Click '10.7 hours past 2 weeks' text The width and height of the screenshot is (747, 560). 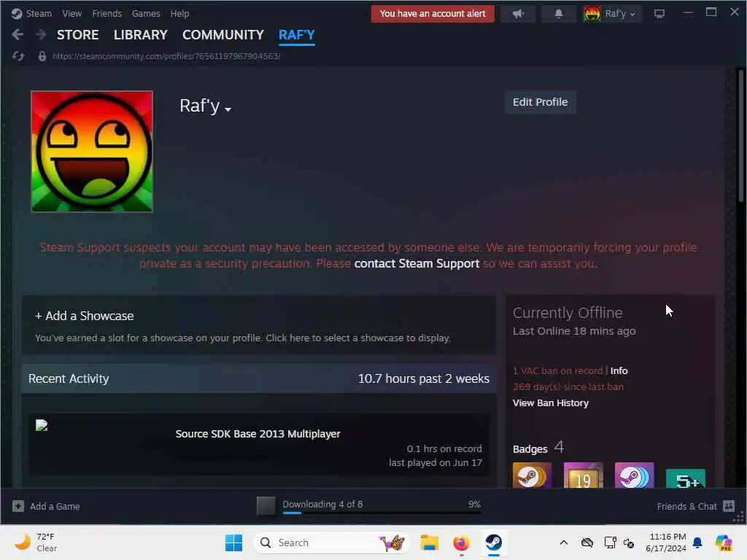coord(424,378)
